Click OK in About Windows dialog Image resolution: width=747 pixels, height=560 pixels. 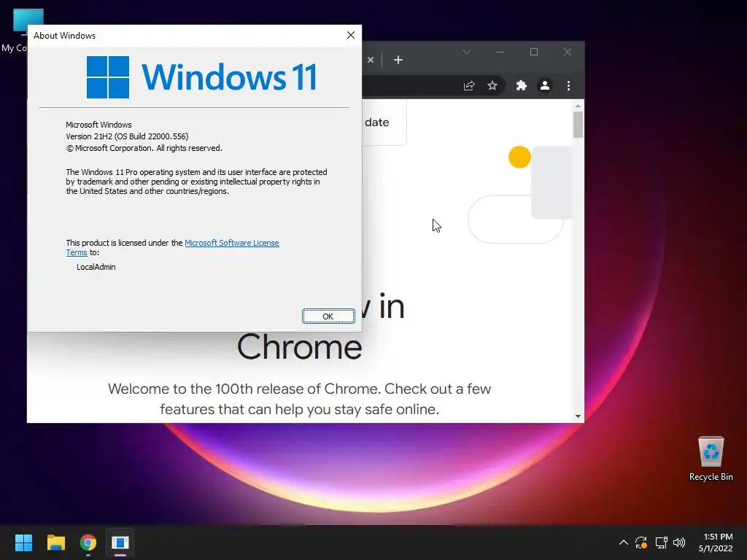[328, 316]
